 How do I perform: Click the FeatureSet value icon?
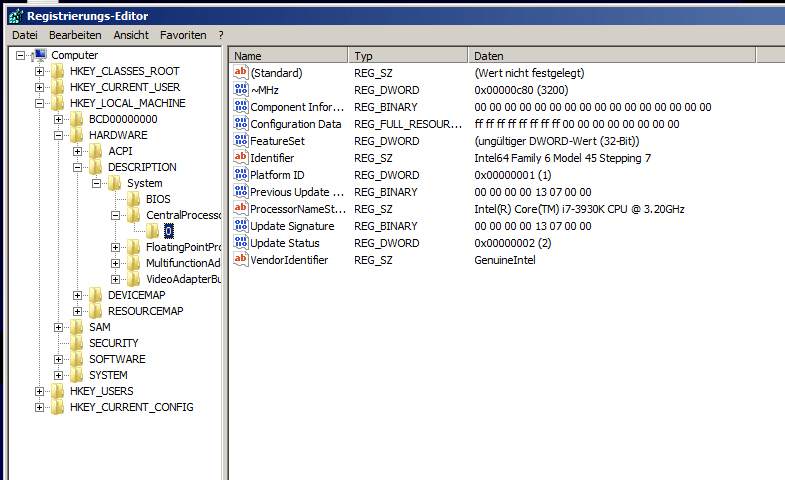coord(241,141)
